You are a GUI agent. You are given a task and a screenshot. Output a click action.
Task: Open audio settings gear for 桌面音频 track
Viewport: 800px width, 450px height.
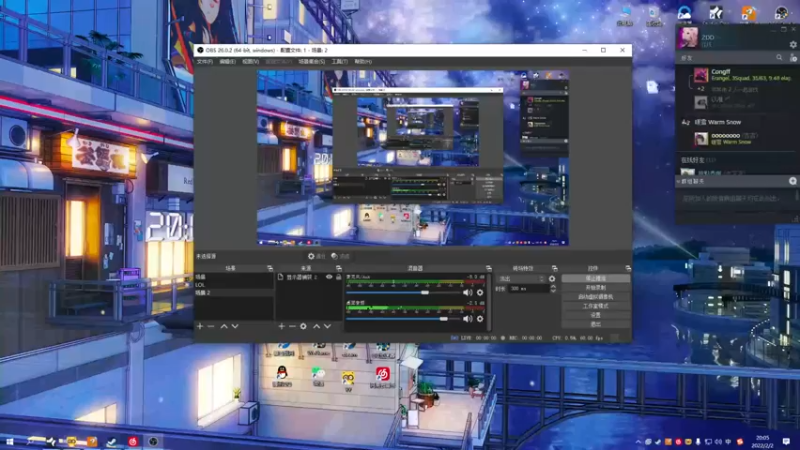pos(480,319)
